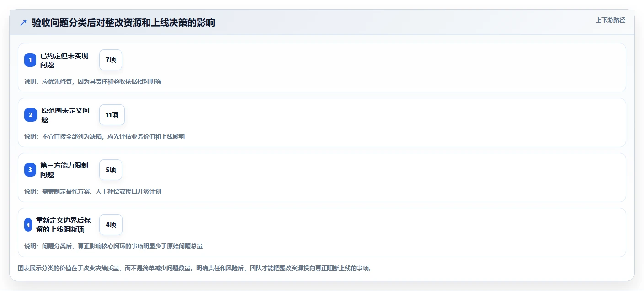This screenshot has width=644, height=291.
Task: Click the 5项 count chip
Action: (x=111, y=170)
